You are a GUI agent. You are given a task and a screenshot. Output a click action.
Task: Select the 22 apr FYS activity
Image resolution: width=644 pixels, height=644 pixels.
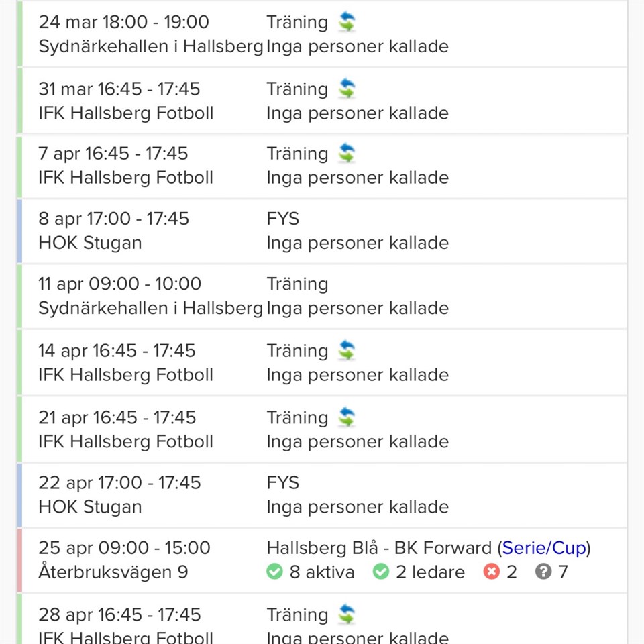[x=282, y=483]
